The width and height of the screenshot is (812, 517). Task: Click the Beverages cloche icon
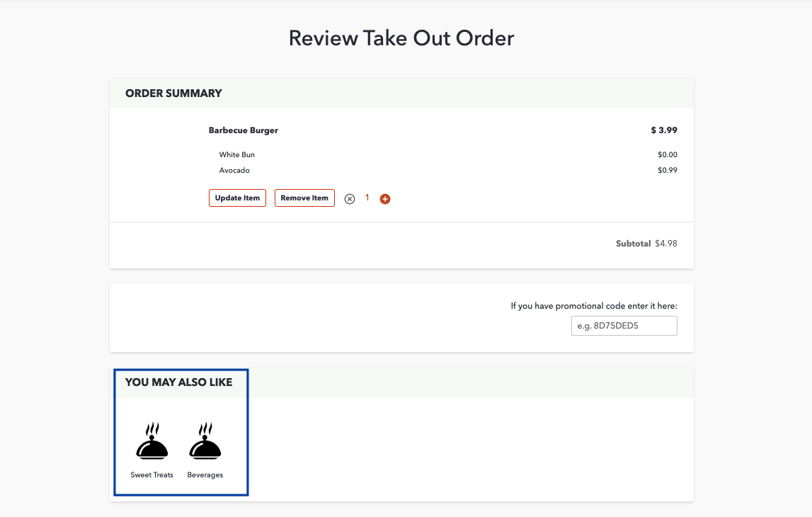(x=205, y=442)
